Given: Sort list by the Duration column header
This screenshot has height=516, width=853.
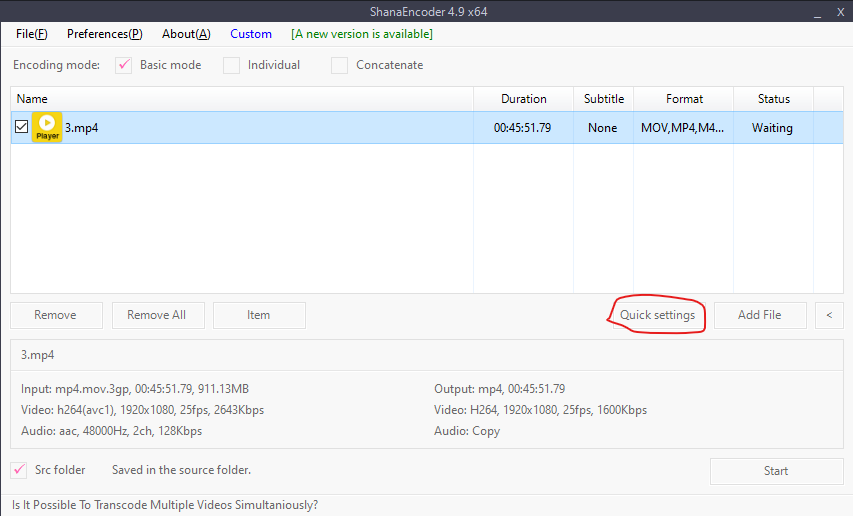Looking at the screenshot, I should pyautogui.click(x=523, y=99).
